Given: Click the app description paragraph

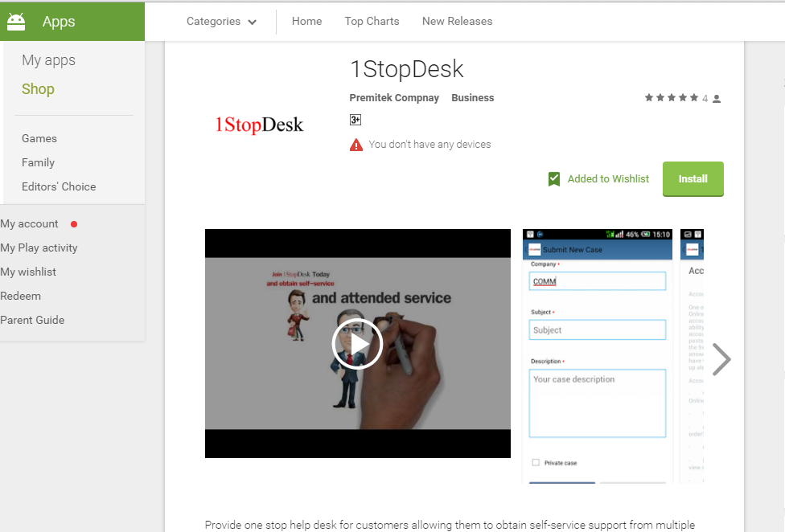Looking at the screenshot, I should [450, 525].
